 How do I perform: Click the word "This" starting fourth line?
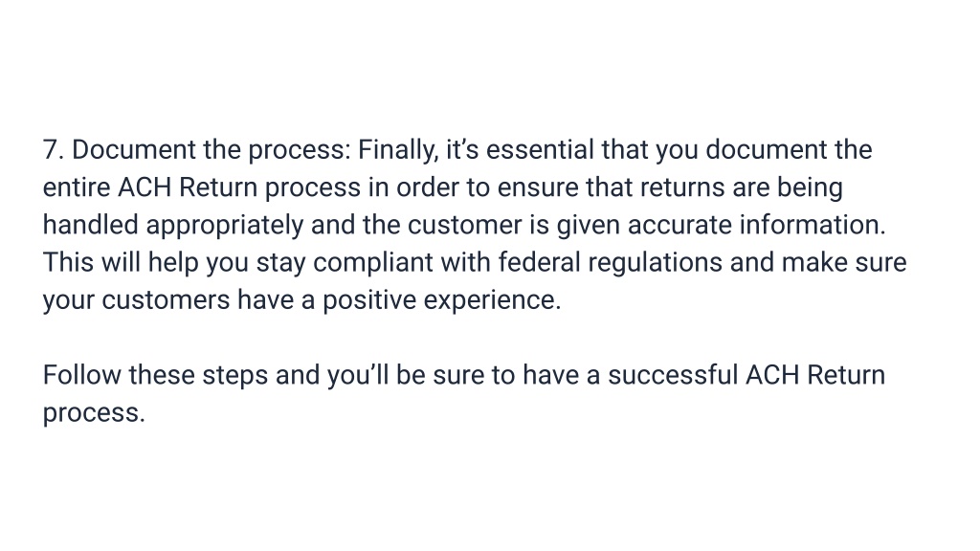click(68, 262)
